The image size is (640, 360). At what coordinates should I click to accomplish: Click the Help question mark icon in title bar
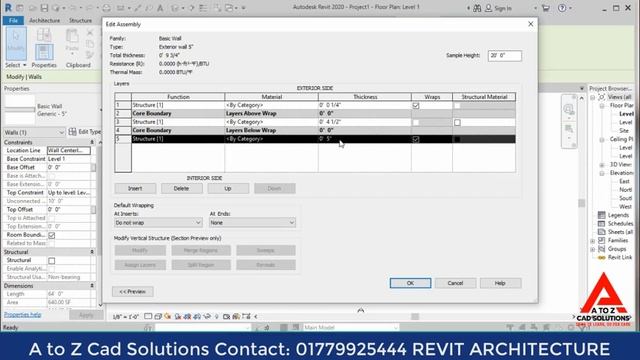point(562,8)
